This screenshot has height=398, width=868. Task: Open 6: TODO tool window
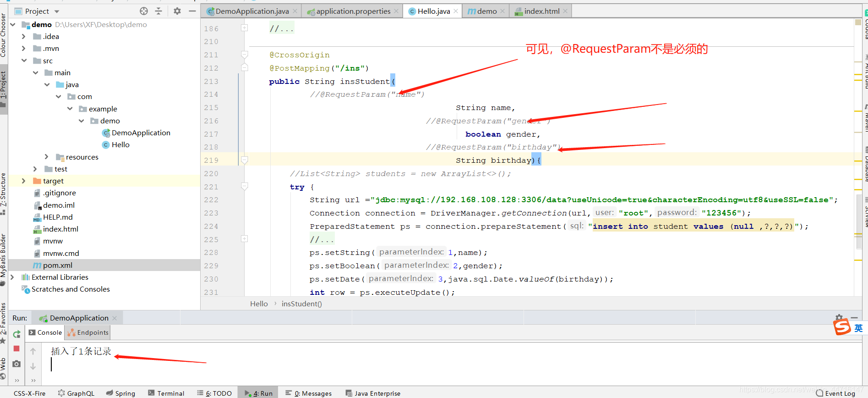(x=214, y=393)
